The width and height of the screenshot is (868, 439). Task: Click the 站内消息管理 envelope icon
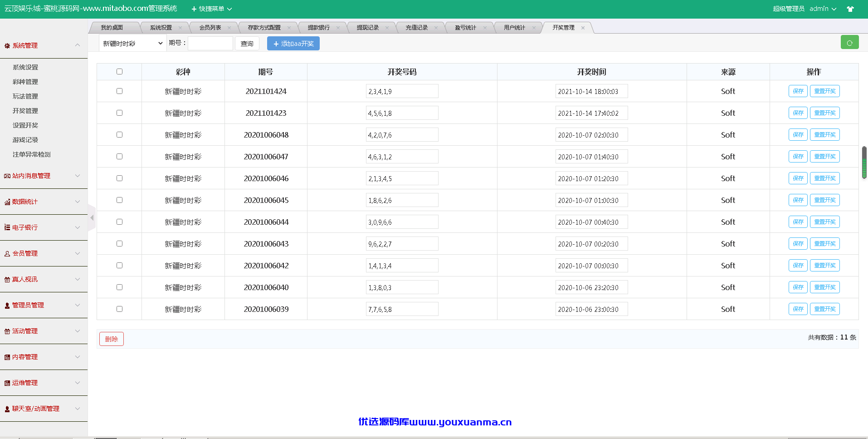pyautogui.click(x=7, y=176)
